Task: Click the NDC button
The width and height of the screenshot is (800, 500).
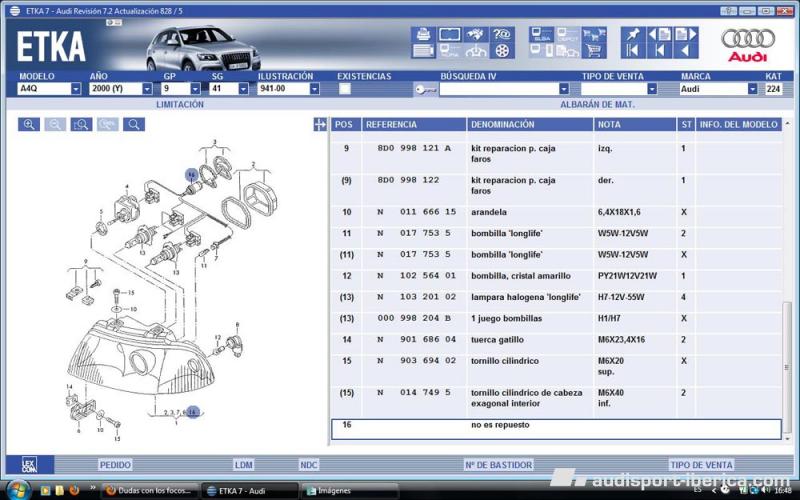Action: pos(309,465)
